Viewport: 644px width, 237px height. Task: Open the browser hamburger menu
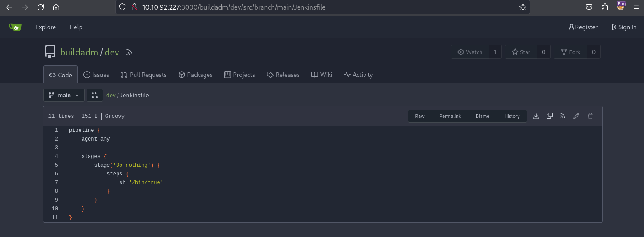point(636,7)
